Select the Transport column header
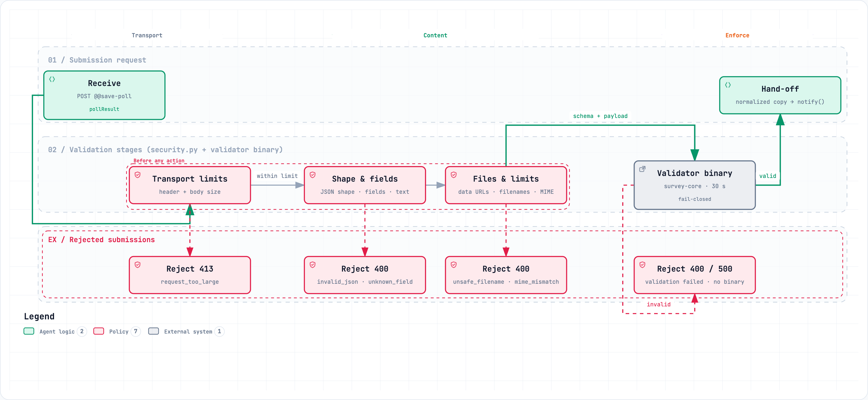The height and width of the screenshot is (400, 868). pyautogui.click(x=147, y=35)
